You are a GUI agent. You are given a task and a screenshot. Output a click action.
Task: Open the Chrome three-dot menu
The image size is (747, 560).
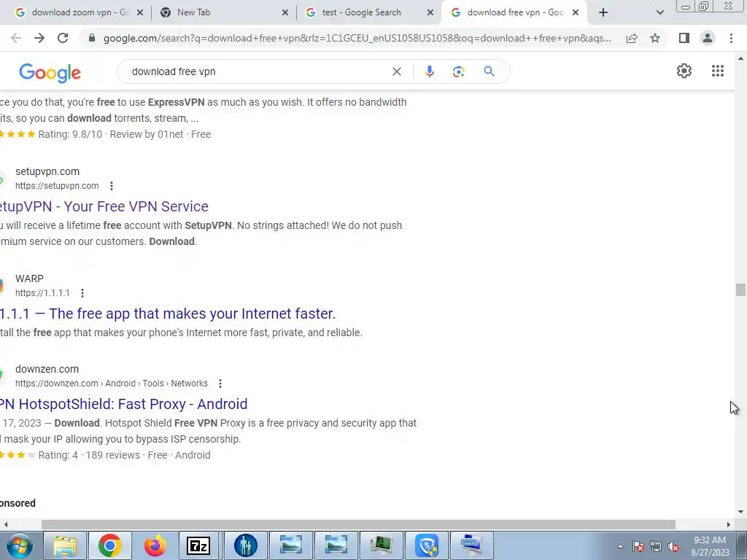click(731, 38)
